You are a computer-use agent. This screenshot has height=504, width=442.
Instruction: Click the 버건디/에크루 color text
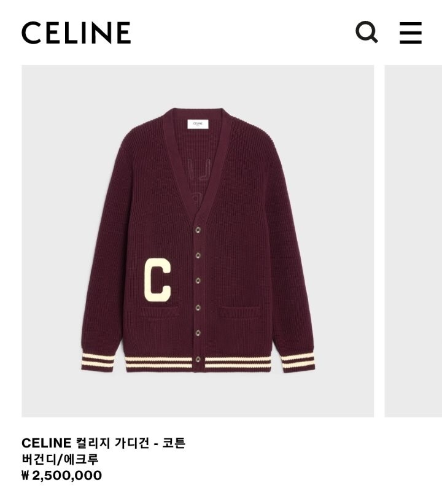pos(60,459)
